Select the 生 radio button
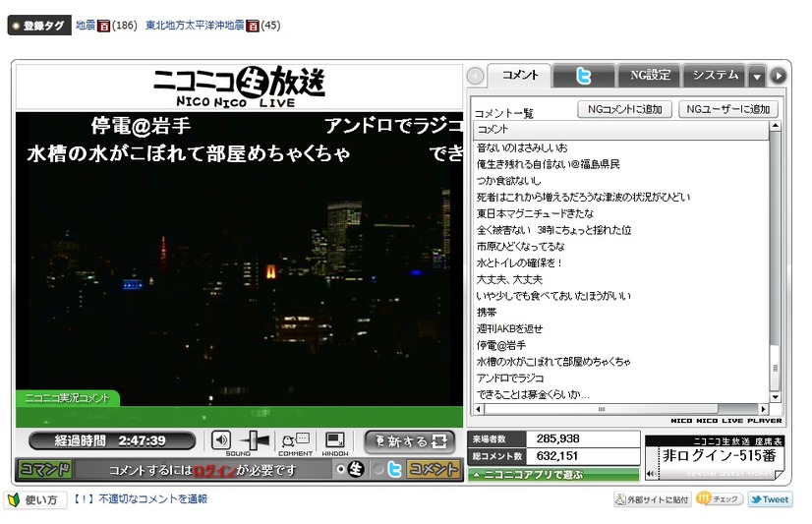 [340, 469]
